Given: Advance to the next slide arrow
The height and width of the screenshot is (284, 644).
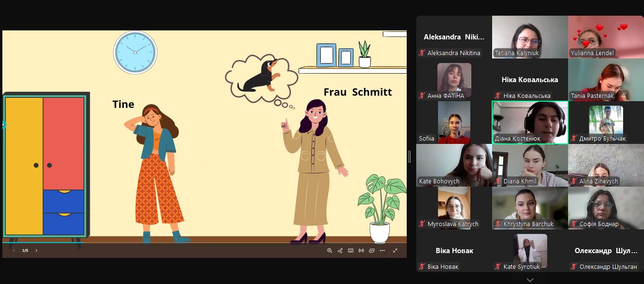Looking at the screenshot, I should point(37,250).
